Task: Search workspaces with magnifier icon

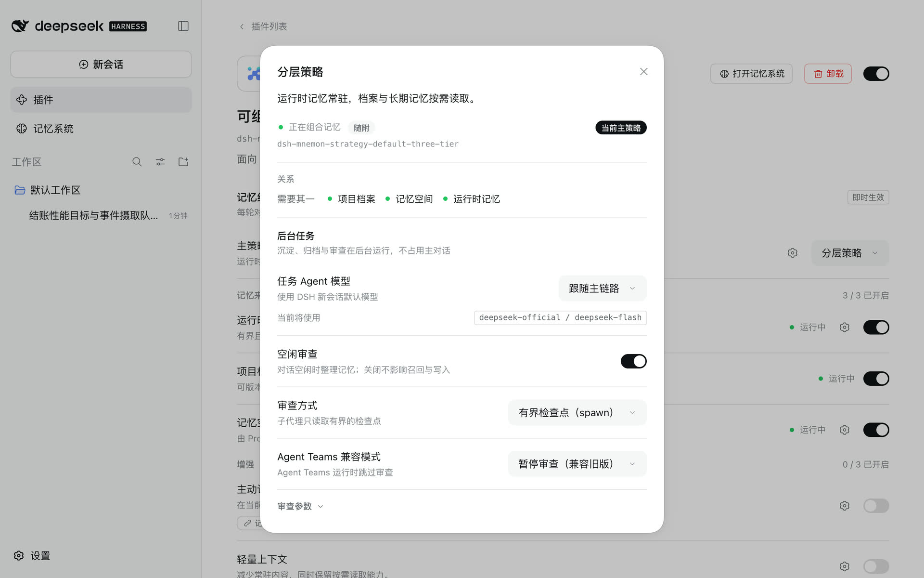Action: (x=137, y=162)
